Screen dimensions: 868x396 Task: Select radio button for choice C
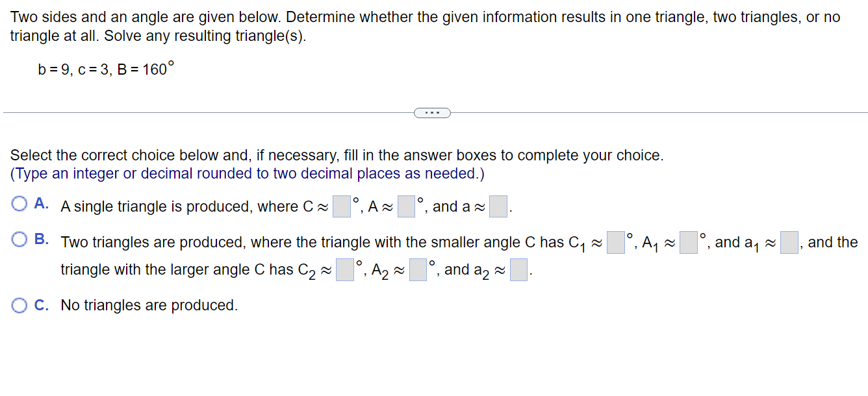tap(19, 304)
